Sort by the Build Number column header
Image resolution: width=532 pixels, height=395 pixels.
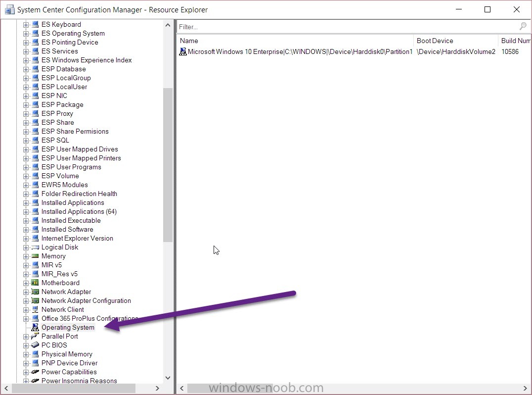coord(515,41)
